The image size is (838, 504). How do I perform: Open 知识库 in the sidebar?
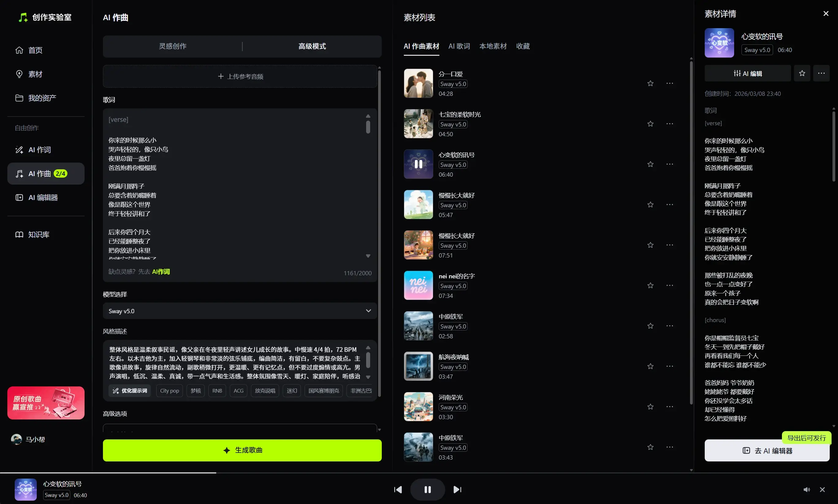[x=38, y=234]
